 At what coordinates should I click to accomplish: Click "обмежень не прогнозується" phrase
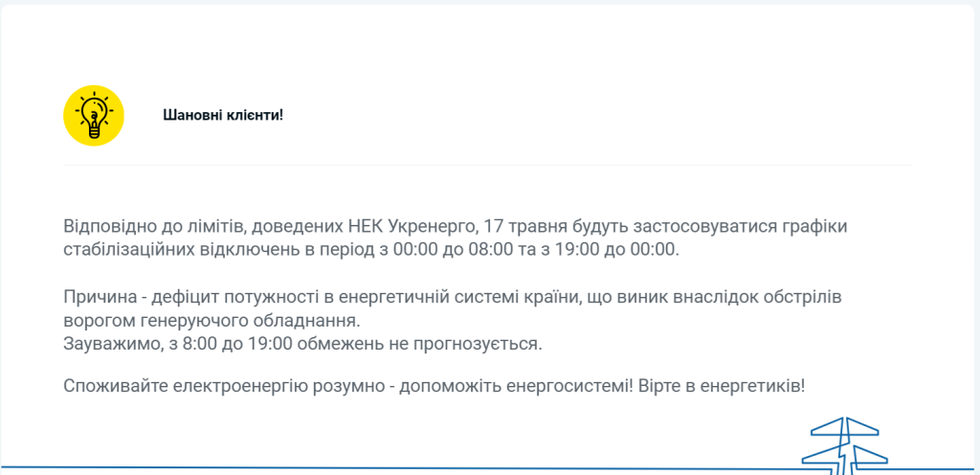click(420, 345)
